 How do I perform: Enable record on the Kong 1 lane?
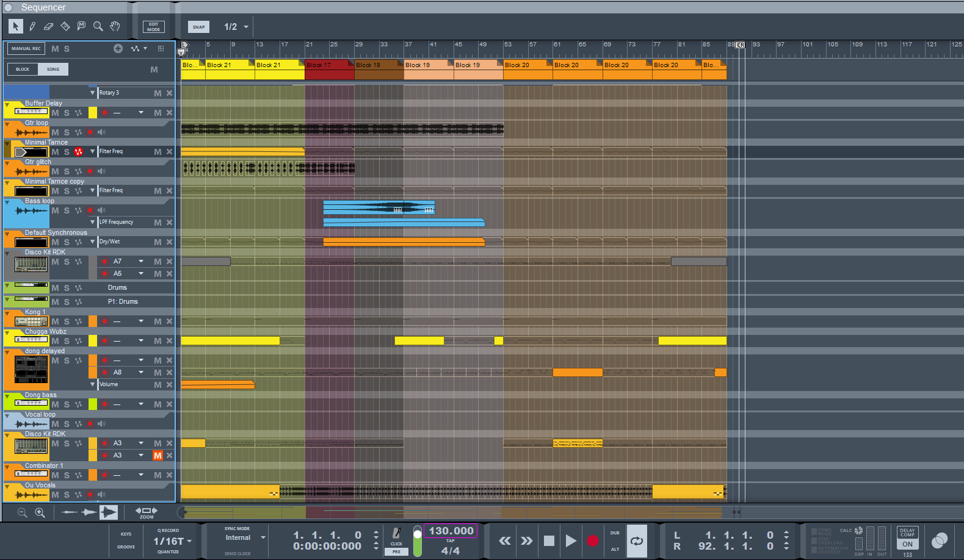point(105,321)
